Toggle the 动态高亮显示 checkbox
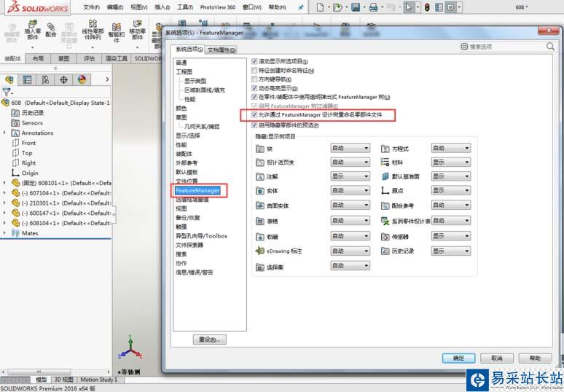The image size is (564, 392). coord(254,88)
